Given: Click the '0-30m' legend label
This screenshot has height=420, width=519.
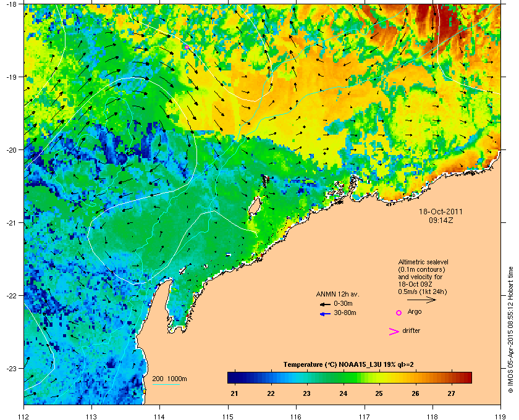Looking at the screenshot, I should (x=344, y=303).
